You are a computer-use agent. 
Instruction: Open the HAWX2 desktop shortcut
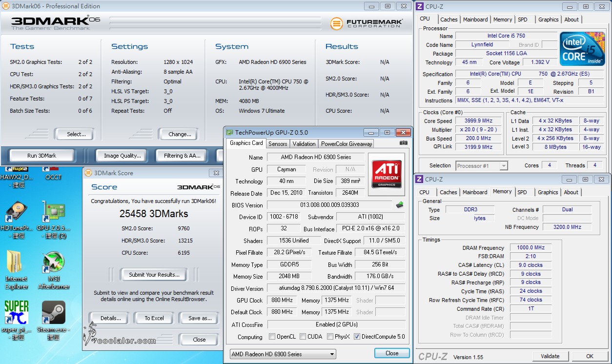tap(17, 178)
